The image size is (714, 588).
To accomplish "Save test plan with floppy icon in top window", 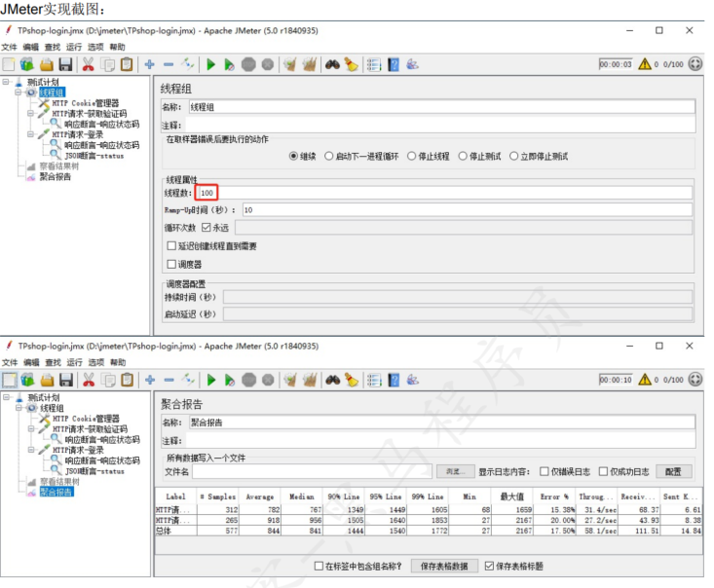I will tap(65, 64).
